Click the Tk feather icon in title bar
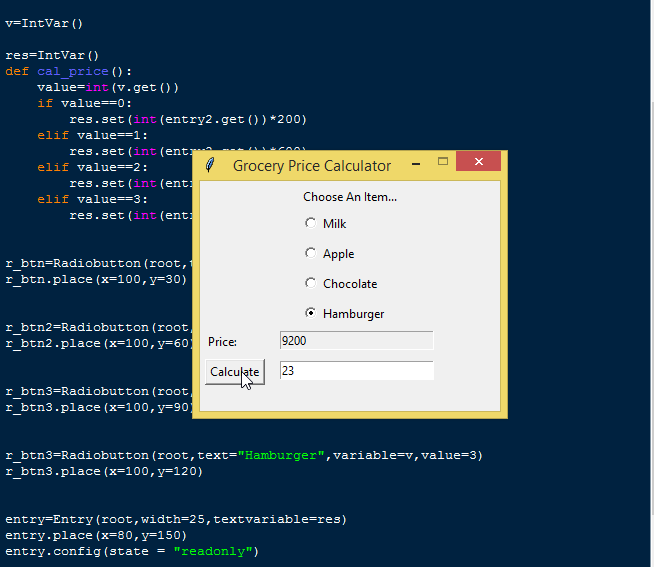This screenshot has width=654, height=567. [x=209, y=165]
